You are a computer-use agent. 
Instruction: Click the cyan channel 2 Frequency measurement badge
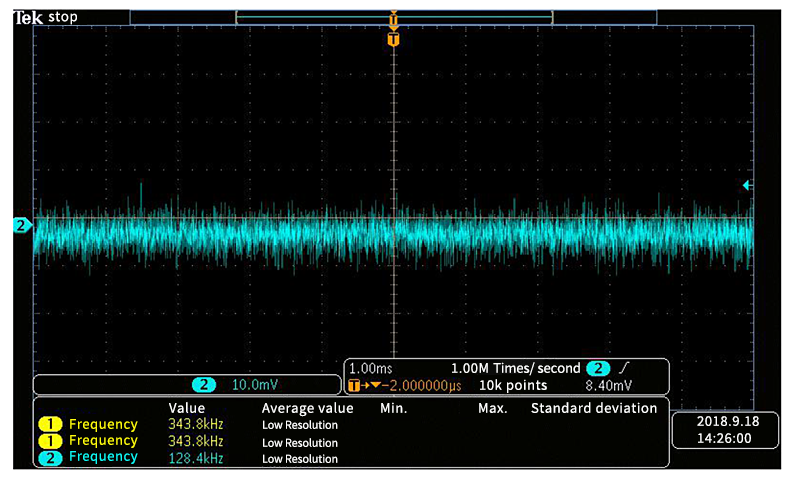(x=50, y=457)
